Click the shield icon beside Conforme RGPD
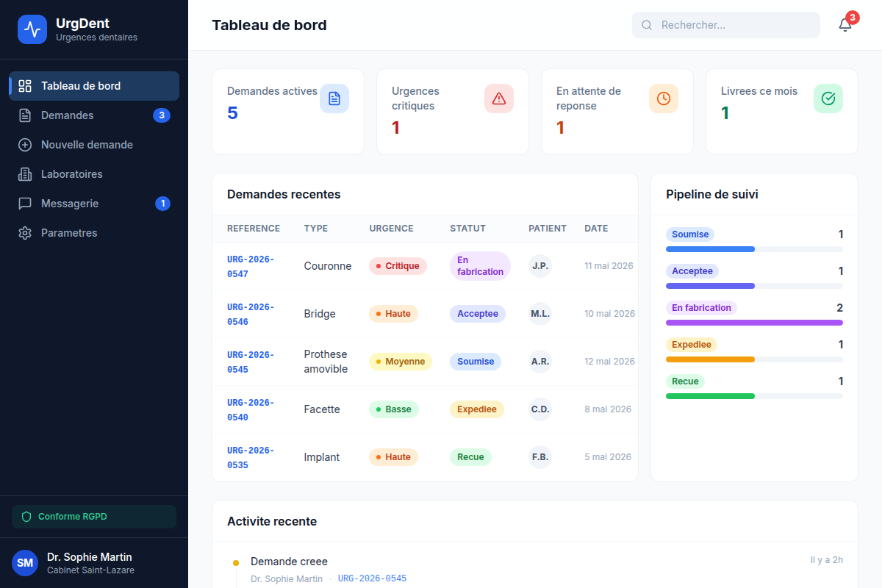The width and height of the screenshot is (882, 588). pyautogui.click(x=26, y=517)
